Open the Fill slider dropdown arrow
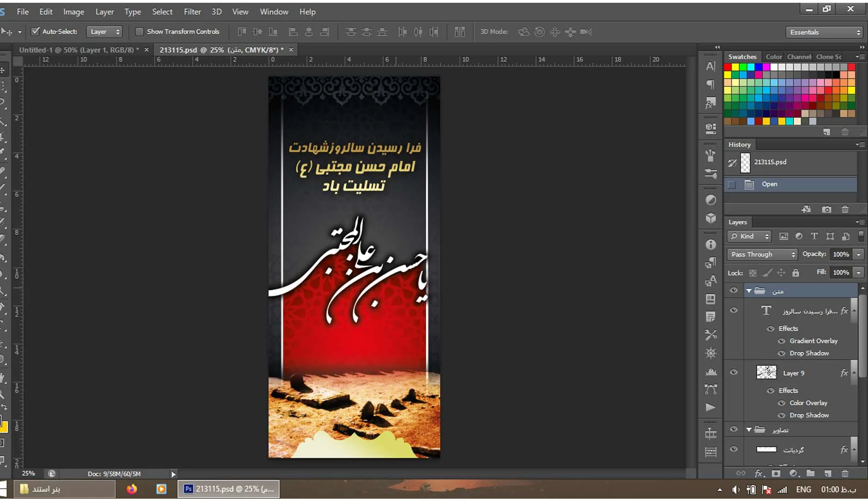This screenshot has width=868, height=501. pyautogui.click(x=859, y=272)
